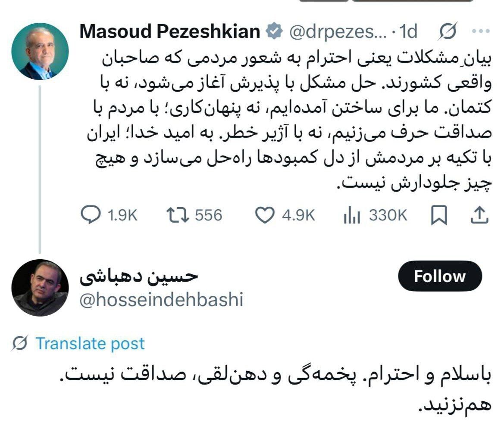Click the Masoud Pezeshkian display name

pyautogui.click(x=170, y=32)
